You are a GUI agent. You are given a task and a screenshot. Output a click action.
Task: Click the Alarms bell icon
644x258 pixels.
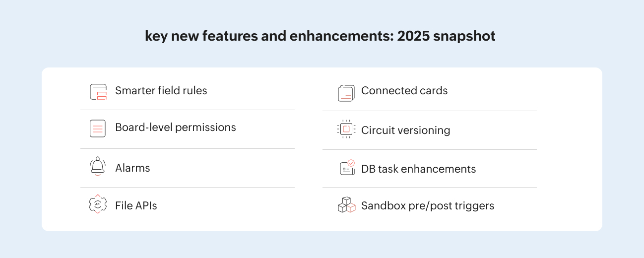98,167
